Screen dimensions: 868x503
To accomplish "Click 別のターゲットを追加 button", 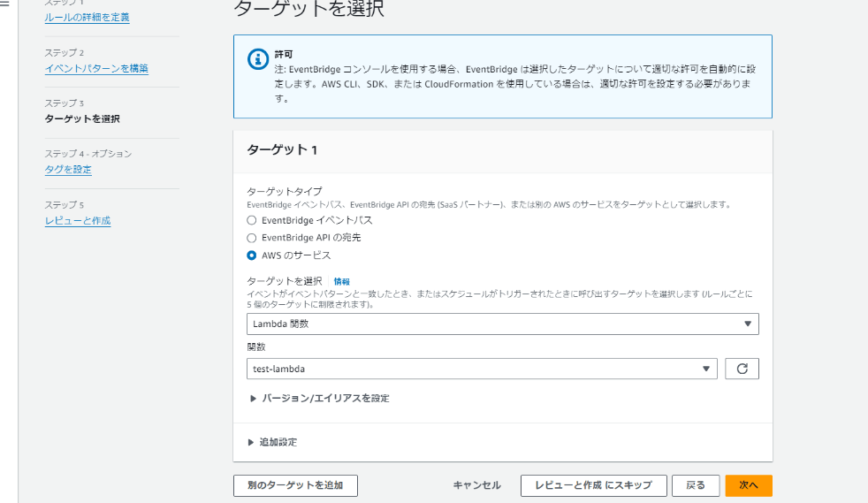I will pyautogui.click(x=295, y=485).
